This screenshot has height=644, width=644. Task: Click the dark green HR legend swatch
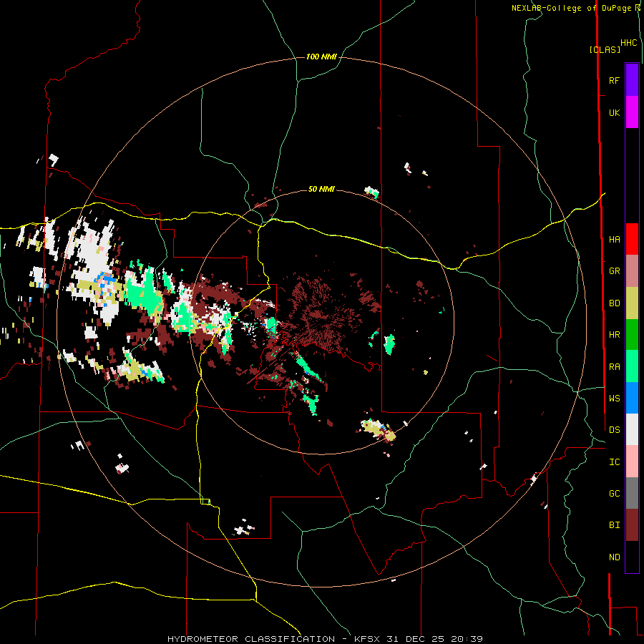[x=632, y=335]
